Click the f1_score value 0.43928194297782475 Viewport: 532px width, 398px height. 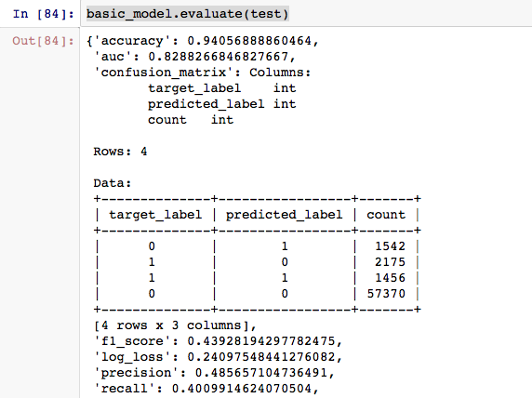click(261, 341)
